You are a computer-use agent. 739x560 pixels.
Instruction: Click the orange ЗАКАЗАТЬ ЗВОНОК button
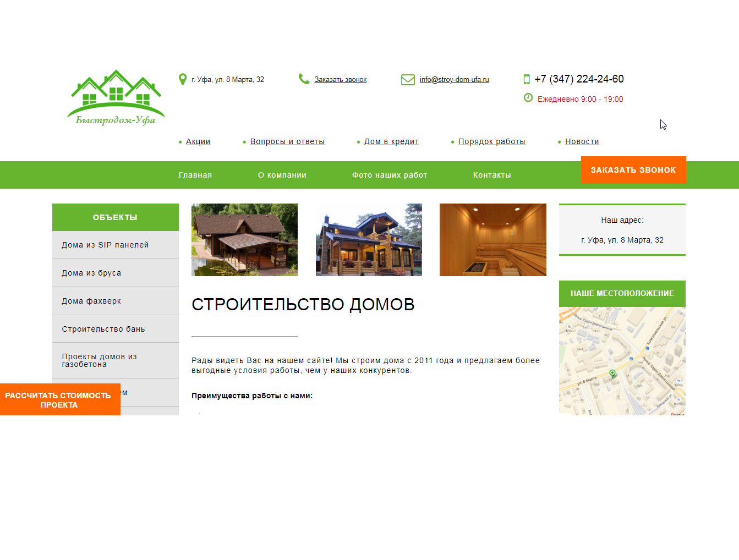click(633, 170)
